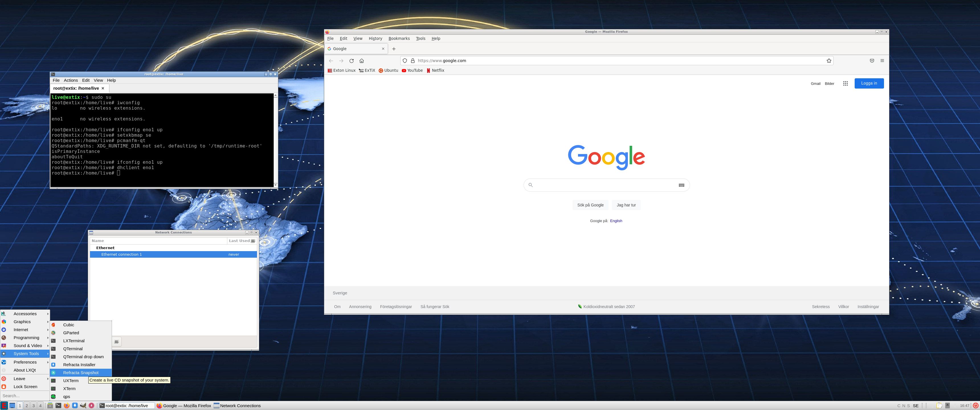
Task: Open removable media eject tray icon
Action: [948, 406]
